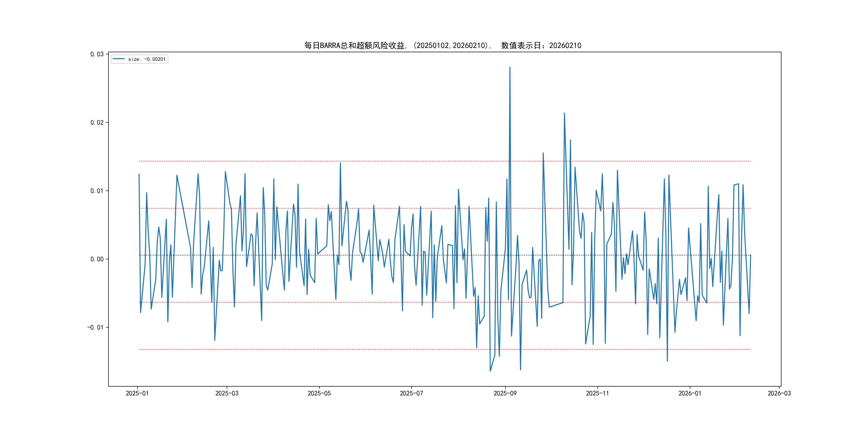
Task: Click the 2026-03 x-axis tick label
Action: (779, 393)
